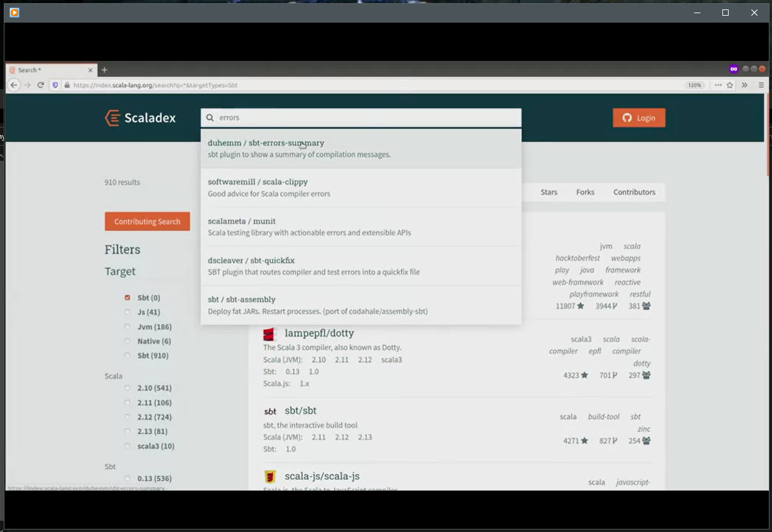Click the forks icon next to 701
The height and width of the screenshot is (532, 772).
pyautogui.click(x=615, y=376)
